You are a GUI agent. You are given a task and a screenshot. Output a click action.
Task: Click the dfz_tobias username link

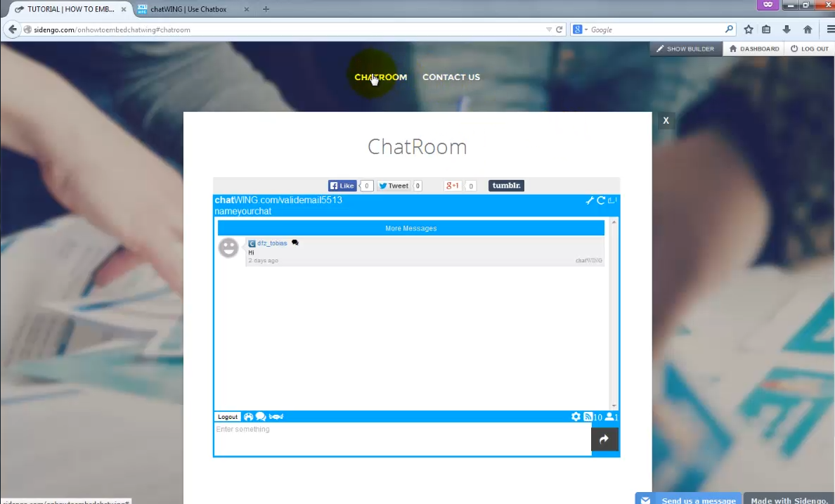pyautogui.click(x=272, y=243)
